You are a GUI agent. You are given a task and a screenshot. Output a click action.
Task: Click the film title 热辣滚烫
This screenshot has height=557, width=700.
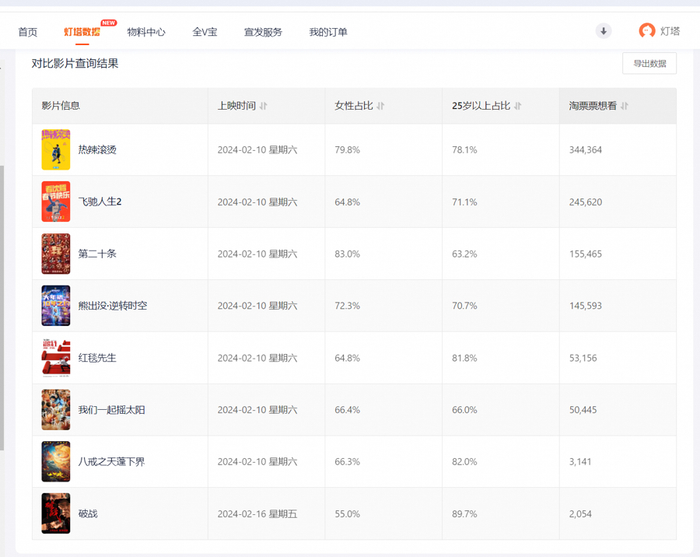click(97, 150)
